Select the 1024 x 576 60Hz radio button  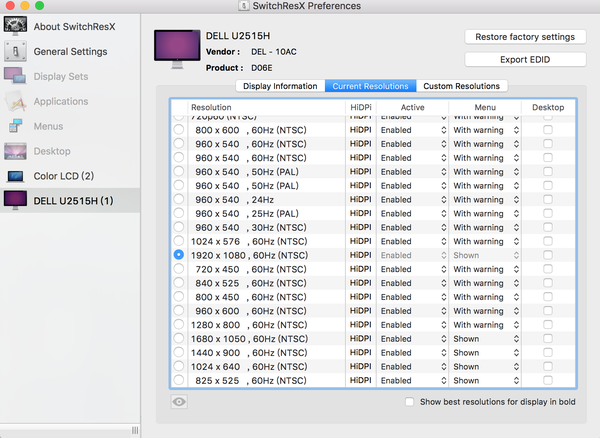coord(179,241)
